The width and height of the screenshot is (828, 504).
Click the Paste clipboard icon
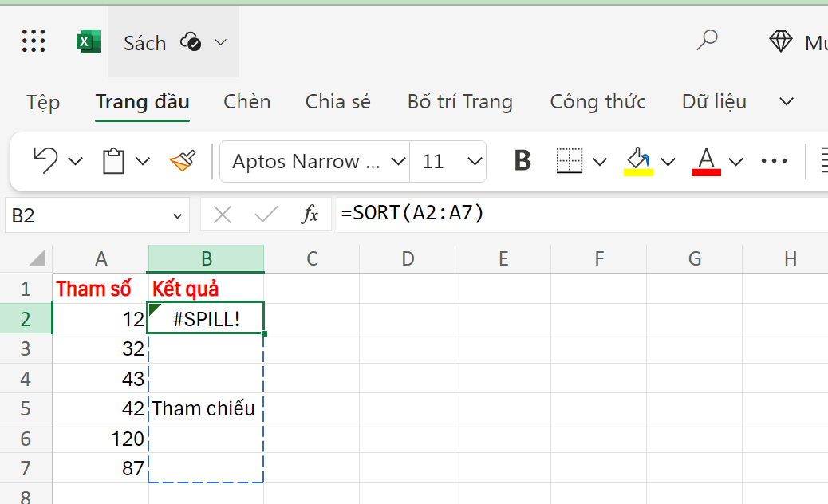click(113, 160)
